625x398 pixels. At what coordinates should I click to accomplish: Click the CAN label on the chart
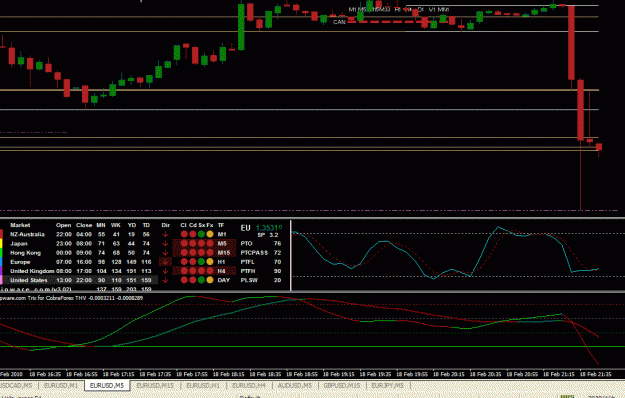click(x=339, y=22)
